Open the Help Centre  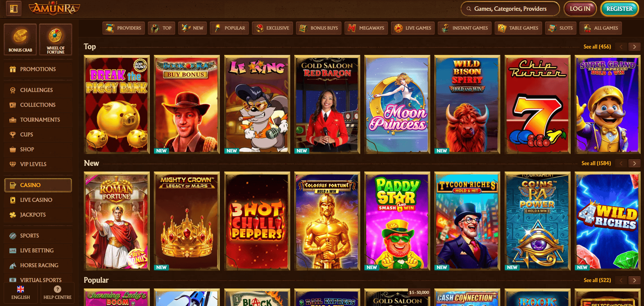click(58, 293)
